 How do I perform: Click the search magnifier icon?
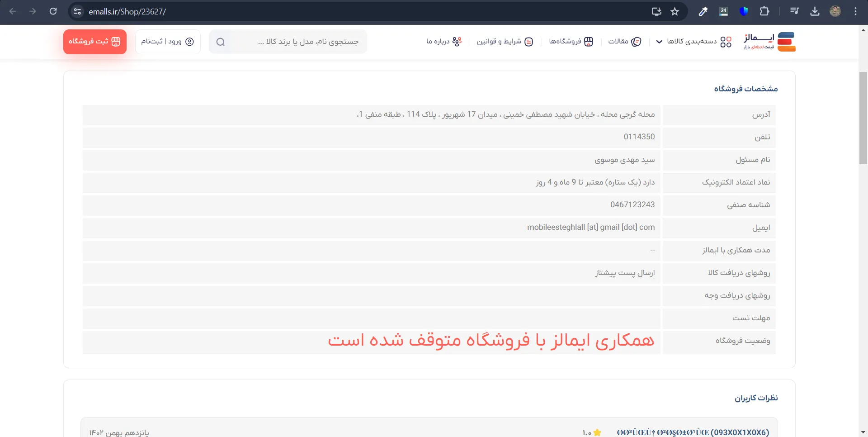220,41
